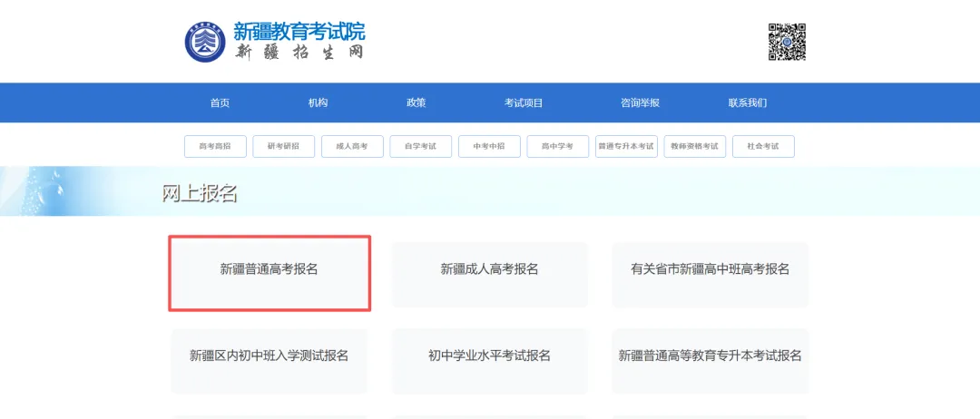Open the 机构 navigation item

click(x=318, y=103)
